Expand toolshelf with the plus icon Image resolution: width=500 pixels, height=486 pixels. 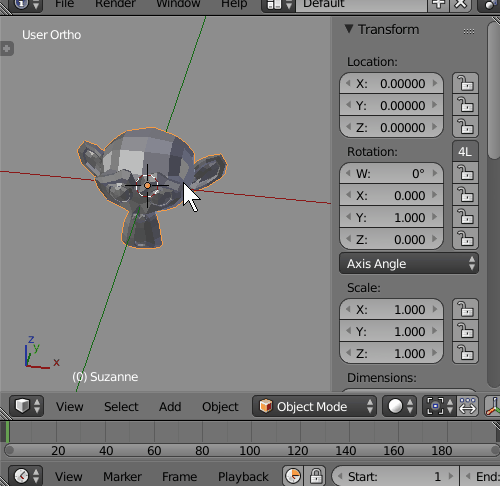6,49
